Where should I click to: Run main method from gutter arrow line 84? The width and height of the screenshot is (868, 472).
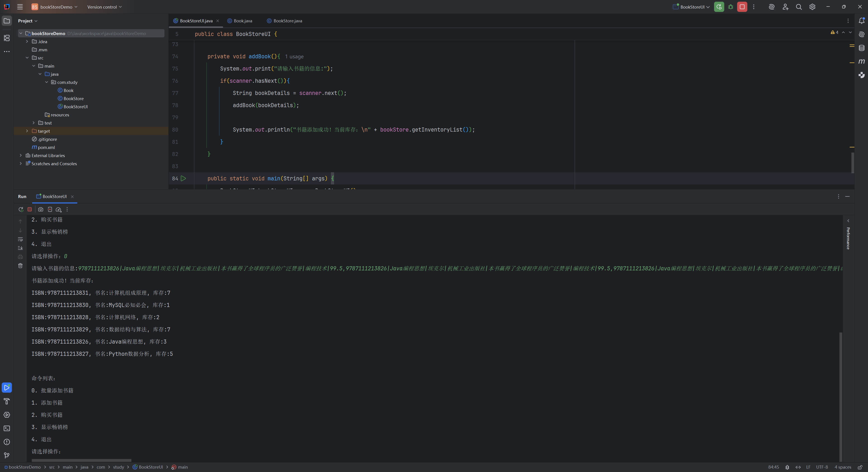[183, 179]
